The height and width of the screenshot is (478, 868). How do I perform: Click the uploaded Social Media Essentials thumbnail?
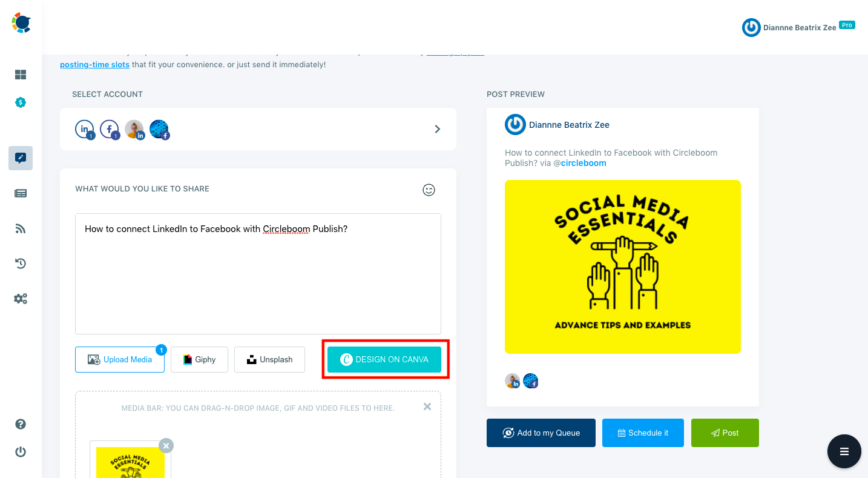130,462
